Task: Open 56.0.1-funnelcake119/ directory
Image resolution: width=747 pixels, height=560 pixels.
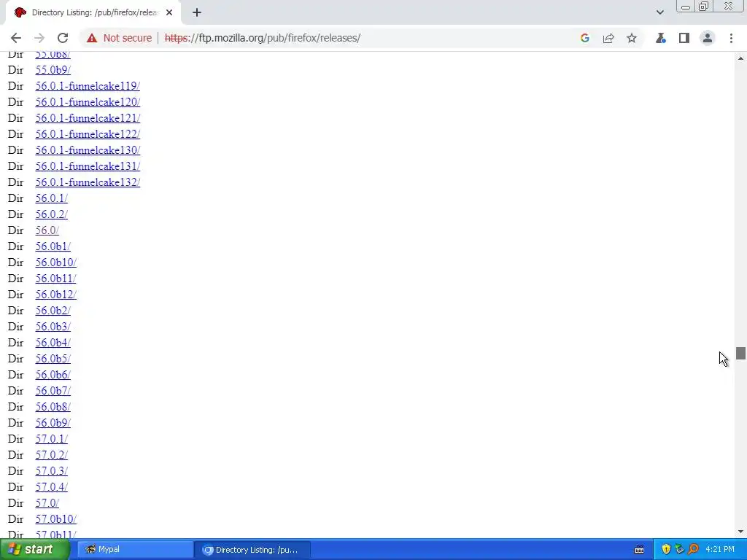Action: [x=88, y=86]
